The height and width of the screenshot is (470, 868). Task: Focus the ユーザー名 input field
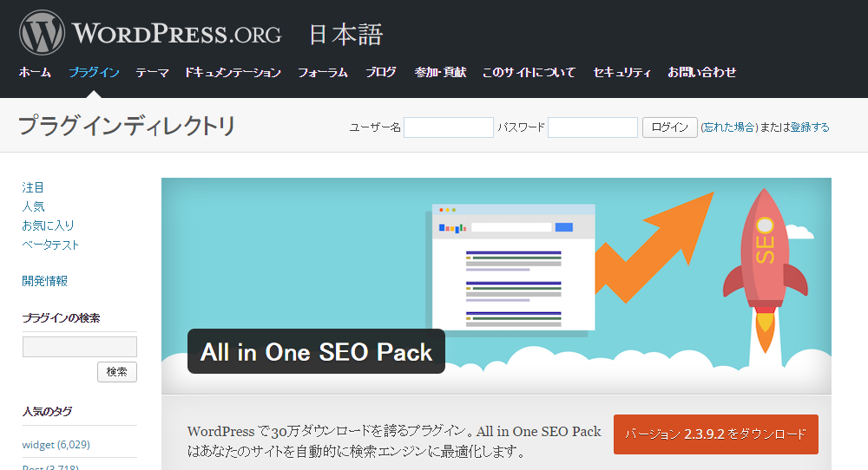pyautogui.click(x=449, y=127)
